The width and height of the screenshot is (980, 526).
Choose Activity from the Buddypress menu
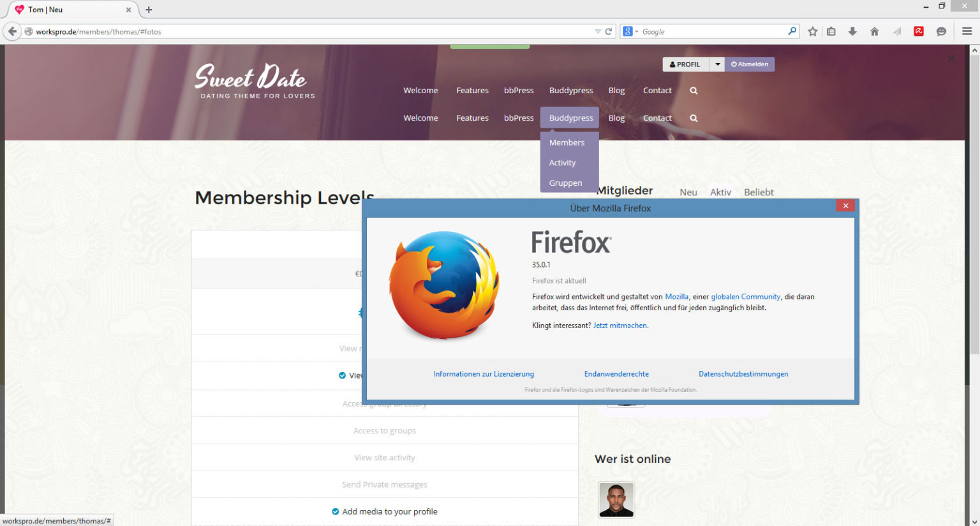tap(562, 163)
